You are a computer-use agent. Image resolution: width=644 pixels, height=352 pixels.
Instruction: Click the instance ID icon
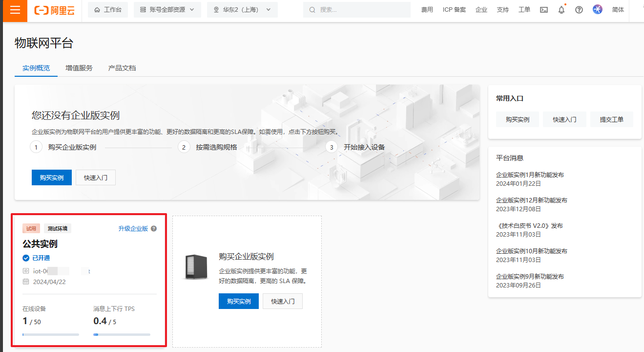(x=26, y=271)
